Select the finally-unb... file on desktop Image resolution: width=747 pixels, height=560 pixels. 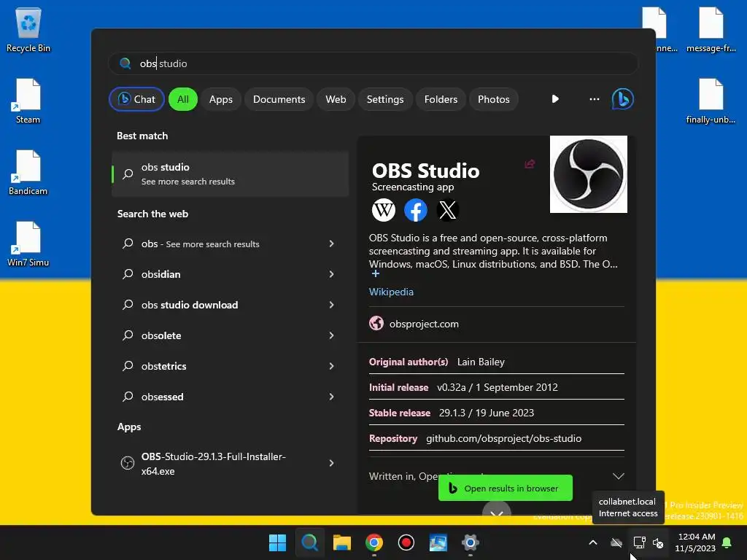click(x=711, y=101)
